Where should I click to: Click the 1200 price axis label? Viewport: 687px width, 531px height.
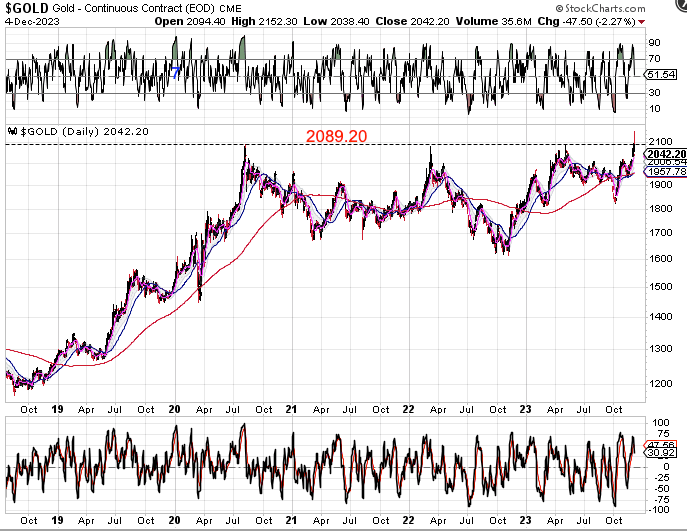click(658, 383)
